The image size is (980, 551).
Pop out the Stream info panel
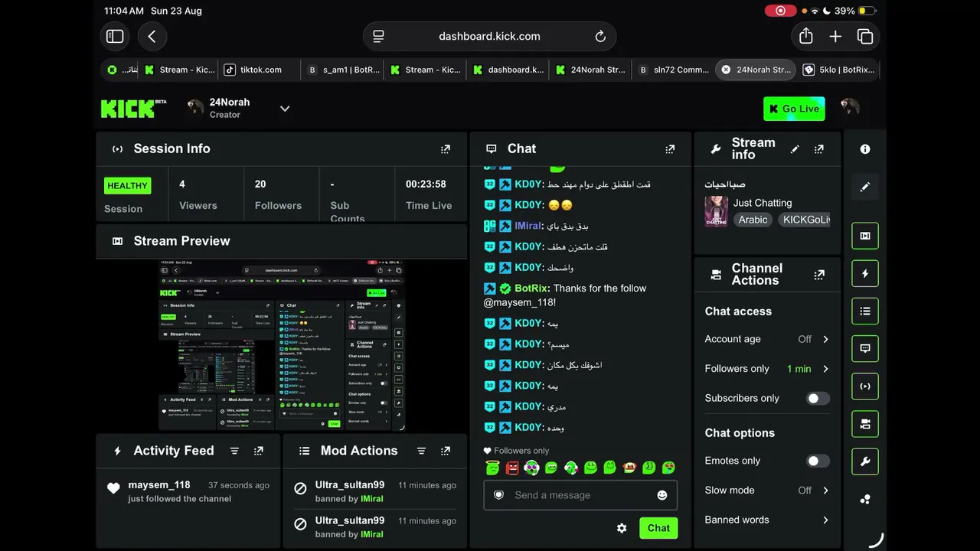click(819, 149)
